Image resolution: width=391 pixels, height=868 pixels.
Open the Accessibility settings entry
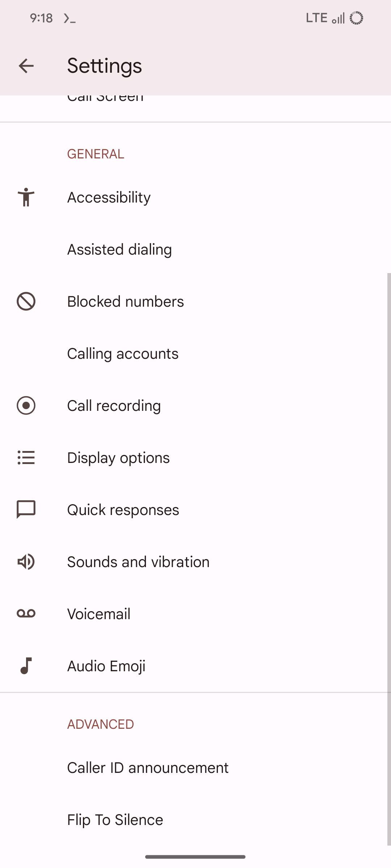[x=109, y=197]
